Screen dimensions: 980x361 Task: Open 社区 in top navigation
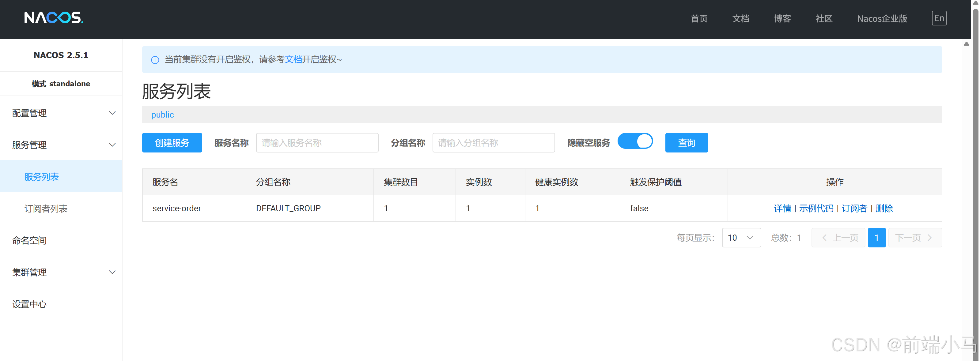point(824,19)
